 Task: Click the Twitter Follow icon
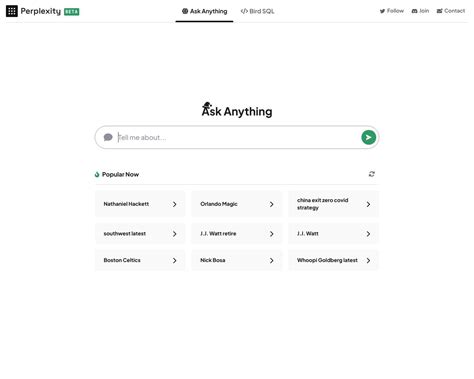click(x=382, y=11)
